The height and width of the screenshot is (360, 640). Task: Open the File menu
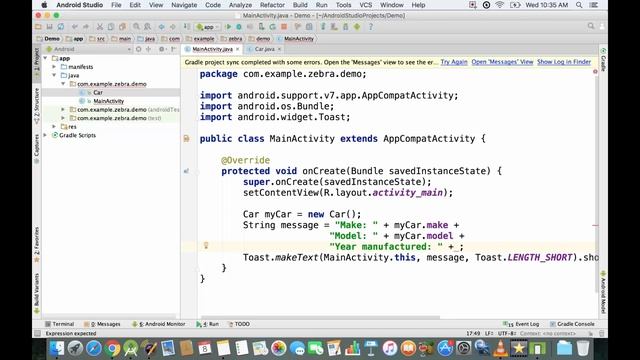coord(116,5)
